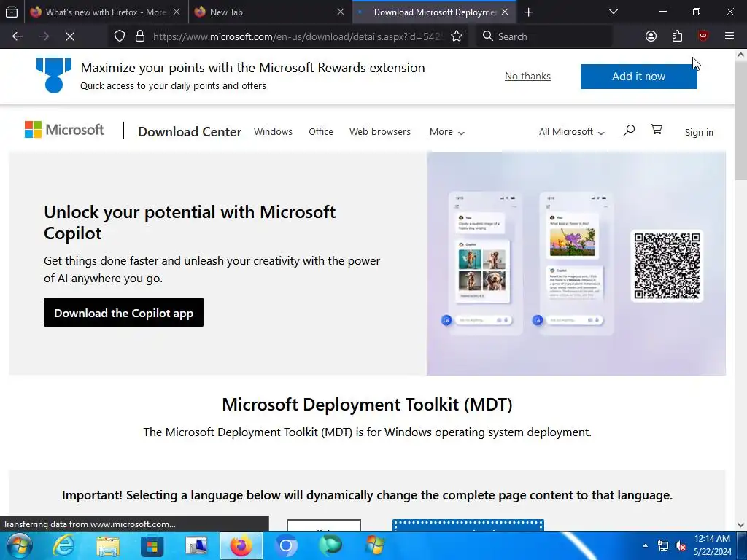The width and height of the screenshot is (747, 560).
Task: Stop loading the page
Action: point(70,36)
